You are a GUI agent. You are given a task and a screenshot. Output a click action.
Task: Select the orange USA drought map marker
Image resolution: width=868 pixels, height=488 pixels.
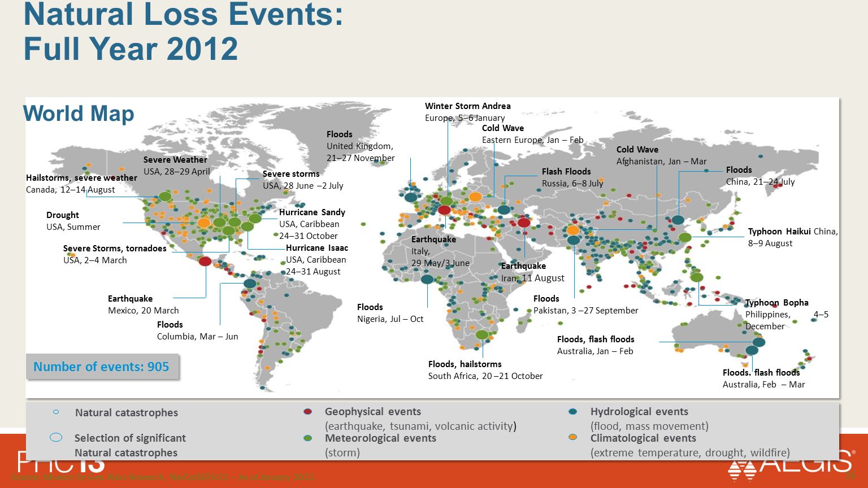204,223
